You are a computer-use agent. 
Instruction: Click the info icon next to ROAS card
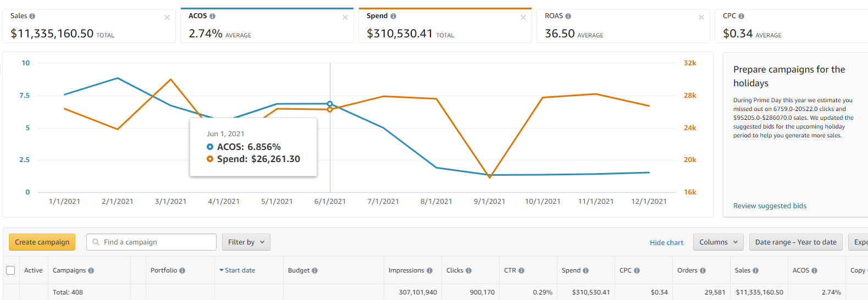pos(568,16)
